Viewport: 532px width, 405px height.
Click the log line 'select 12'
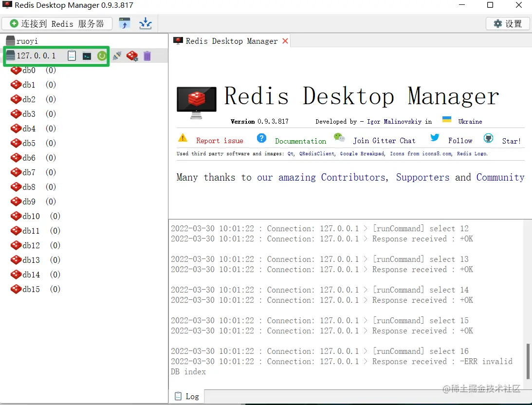320,229
